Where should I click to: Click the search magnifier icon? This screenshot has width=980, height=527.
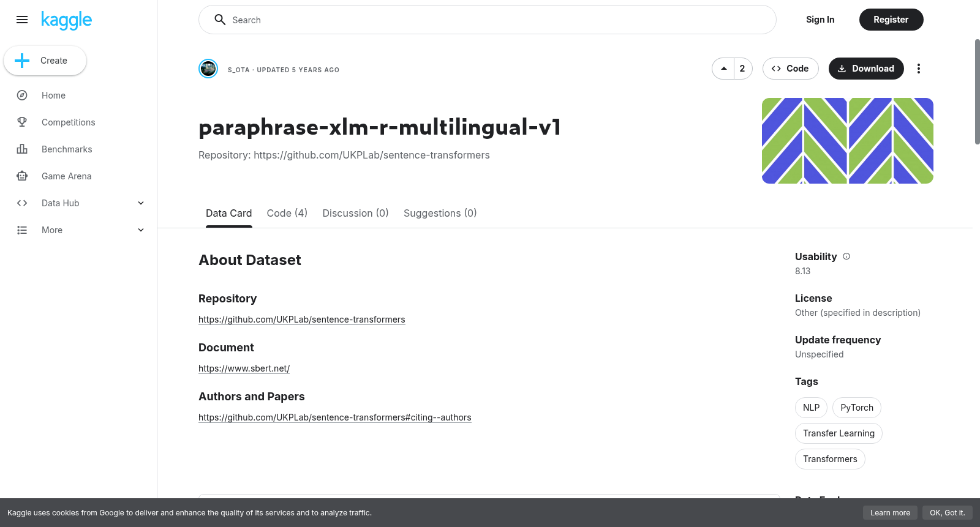coord(220,20)
